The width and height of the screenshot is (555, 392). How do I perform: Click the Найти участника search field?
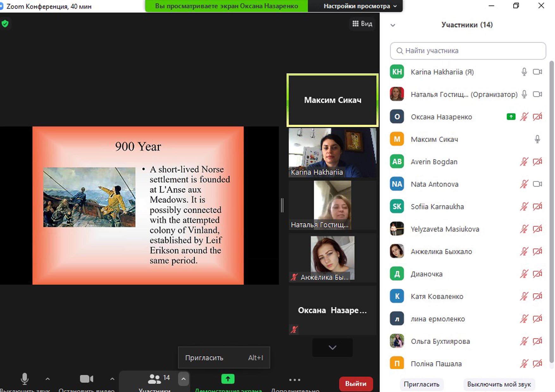click(x=468, y=51)
